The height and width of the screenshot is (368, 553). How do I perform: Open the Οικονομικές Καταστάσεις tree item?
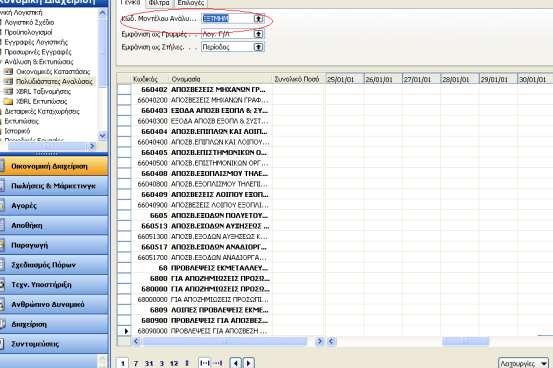pos(53,72)
